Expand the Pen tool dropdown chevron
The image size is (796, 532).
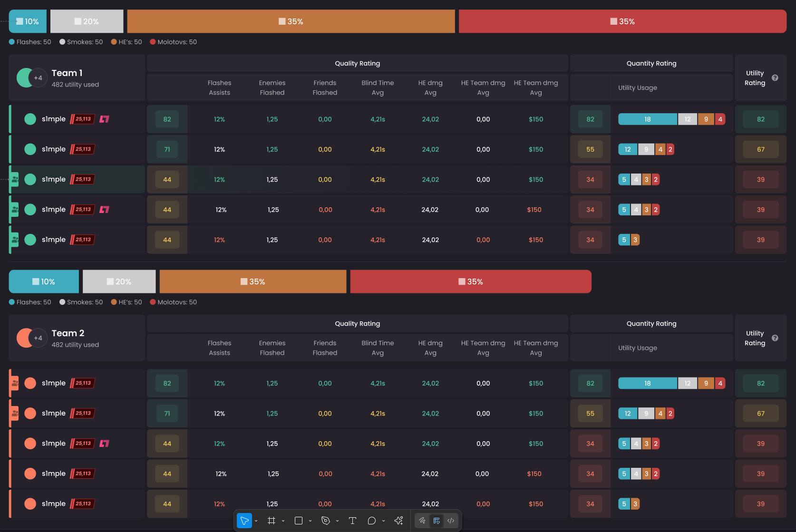click(338, 521)
